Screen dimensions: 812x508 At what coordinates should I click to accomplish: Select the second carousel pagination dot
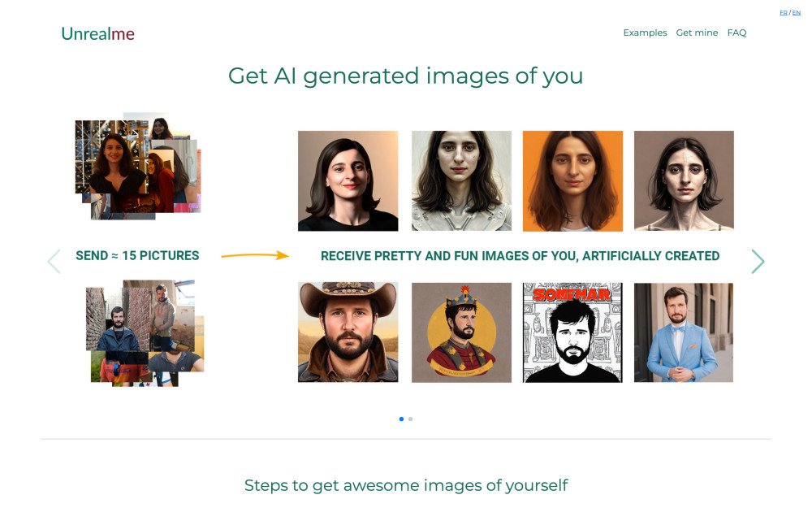coord(411,419)
